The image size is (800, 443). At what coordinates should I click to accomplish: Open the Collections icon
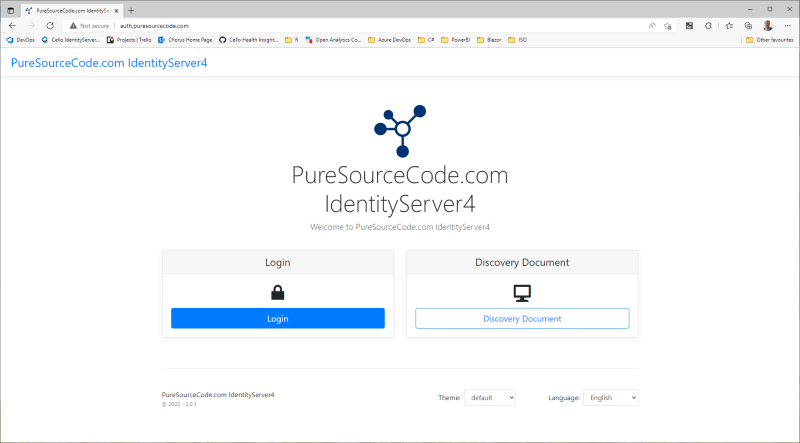748,26
